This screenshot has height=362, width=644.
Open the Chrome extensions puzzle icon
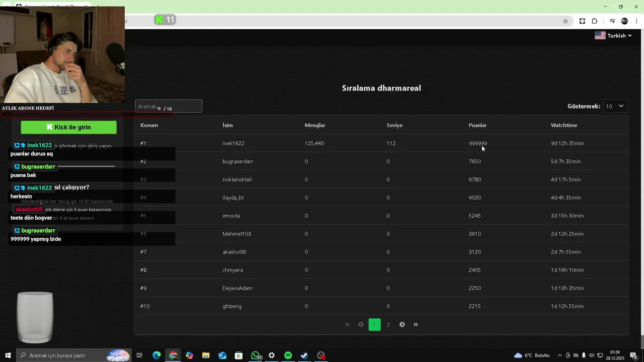pos(595,21)
